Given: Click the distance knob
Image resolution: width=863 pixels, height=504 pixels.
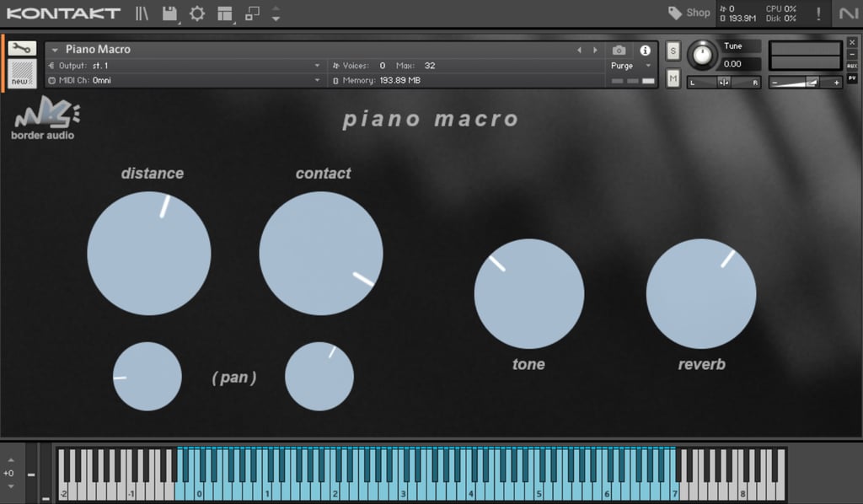Looking at the screenshot, I should (149, 253).
